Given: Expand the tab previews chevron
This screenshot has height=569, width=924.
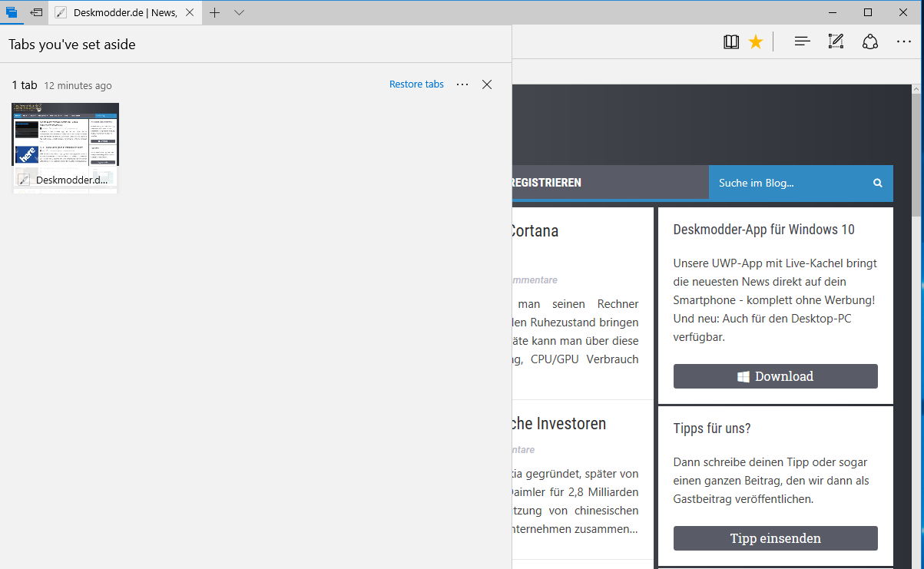Looking at the screenshot, I should pyautogui.click(x=239, y=12).
